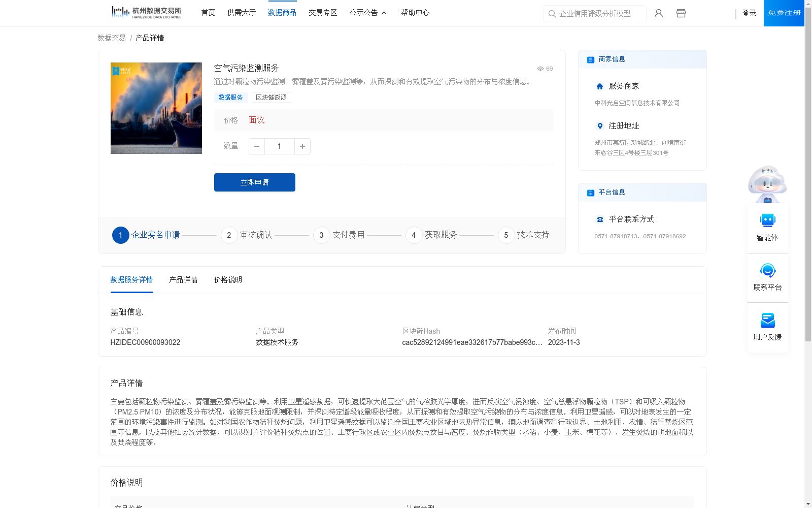
Task: Open the 供需大厅 menu item
Action: click(242, 13)
